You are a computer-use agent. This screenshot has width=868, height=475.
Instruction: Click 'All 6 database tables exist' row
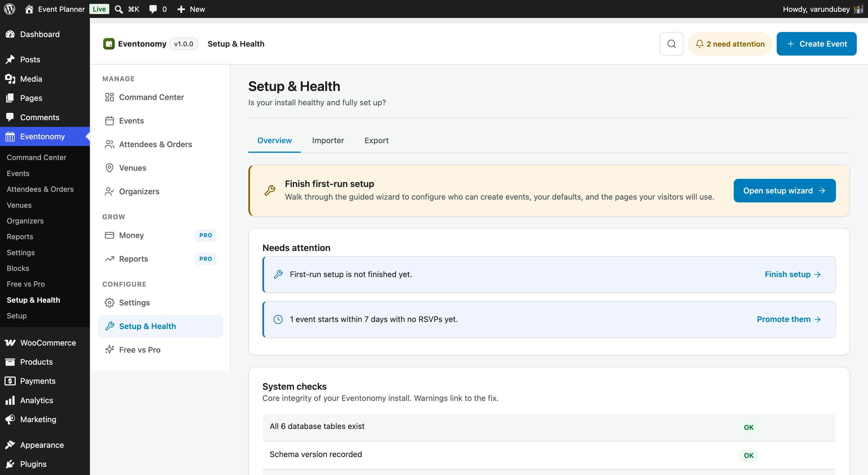coord(549,427)
